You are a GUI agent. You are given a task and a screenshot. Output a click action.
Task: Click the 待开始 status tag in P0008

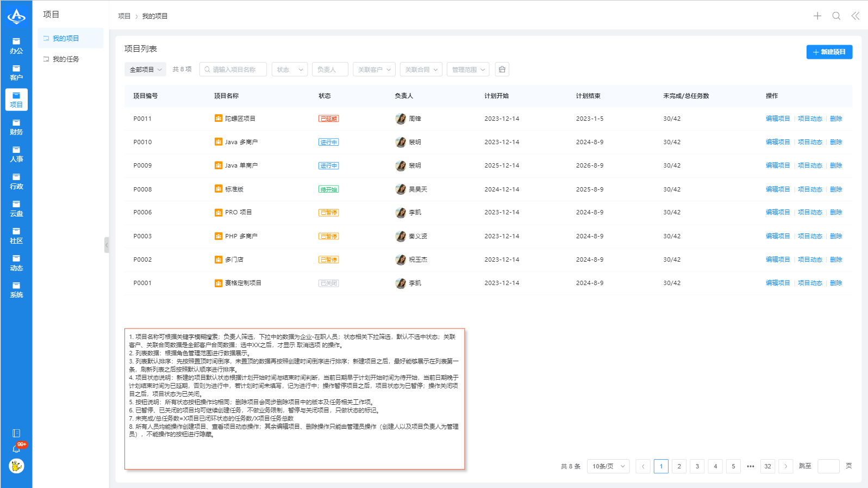(x=328, y=189)
